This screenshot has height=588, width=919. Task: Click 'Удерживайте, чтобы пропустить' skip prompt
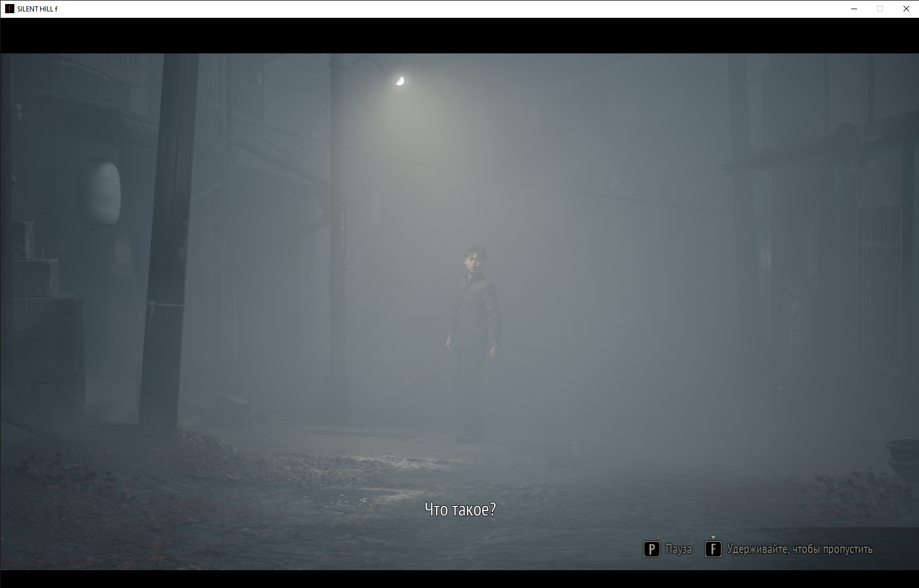(x=800, y=550)
